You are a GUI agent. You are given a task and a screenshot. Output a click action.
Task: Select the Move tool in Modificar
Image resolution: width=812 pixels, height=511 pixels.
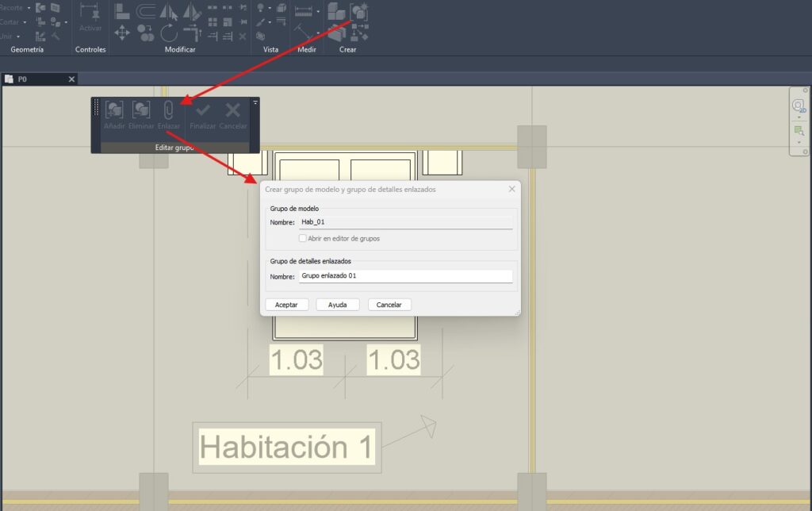tap(122, 33)
